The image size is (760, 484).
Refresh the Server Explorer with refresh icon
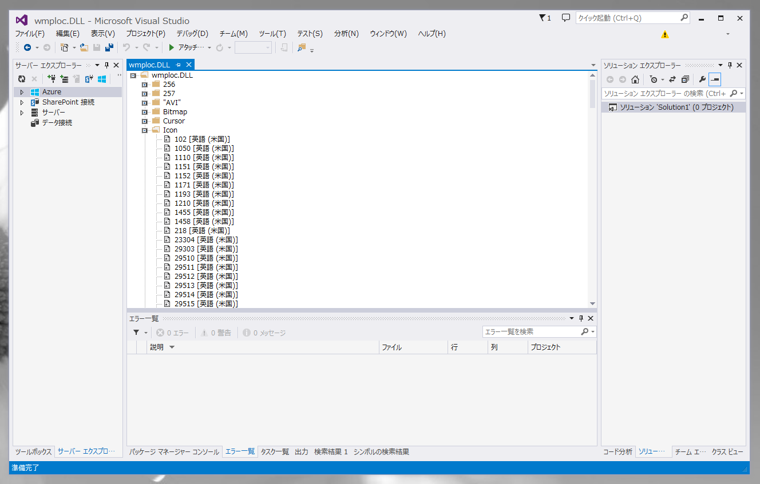click(x=21, y=79)
